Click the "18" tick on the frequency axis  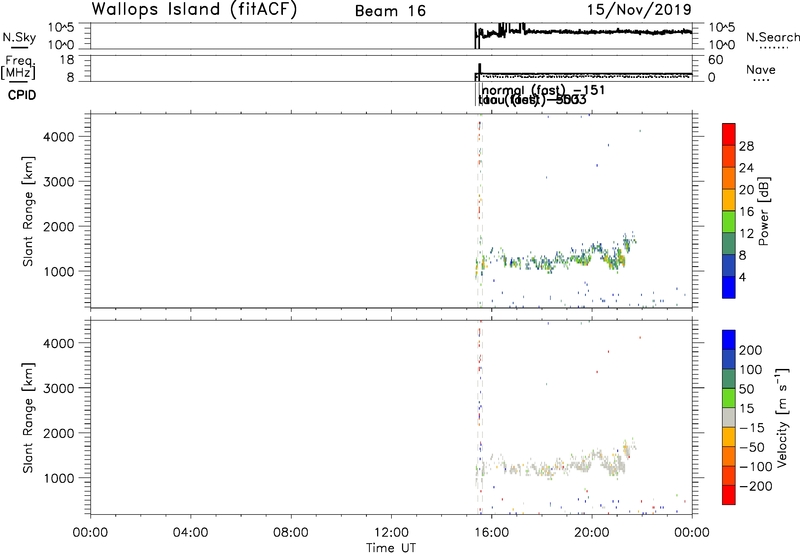tap(67, 60)
